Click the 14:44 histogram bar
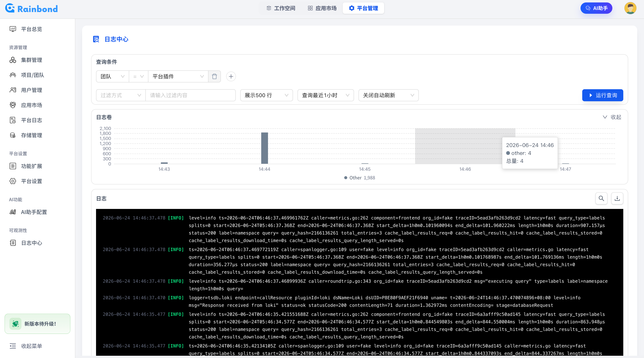644x358 pixels. [x=265, y=148]
